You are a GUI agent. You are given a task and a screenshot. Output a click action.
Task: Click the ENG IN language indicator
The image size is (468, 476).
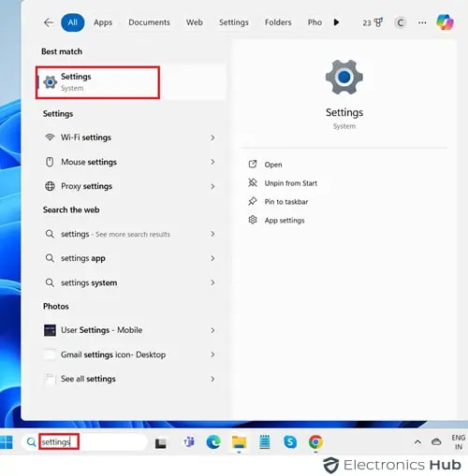coord(459,442)
